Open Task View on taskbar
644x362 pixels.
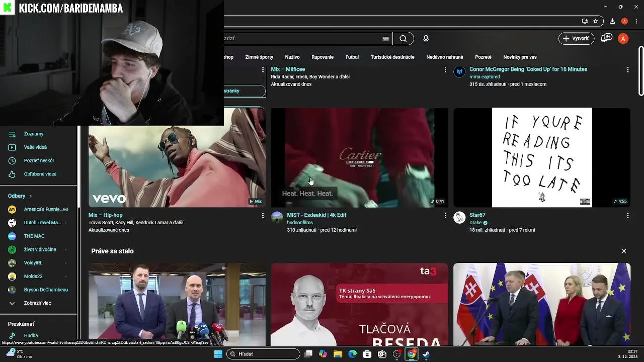[308, 354]
